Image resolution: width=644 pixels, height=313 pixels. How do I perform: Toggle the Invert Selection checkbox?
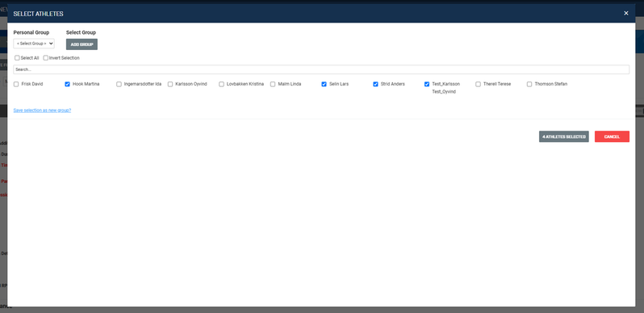click(x=45, y=58)
